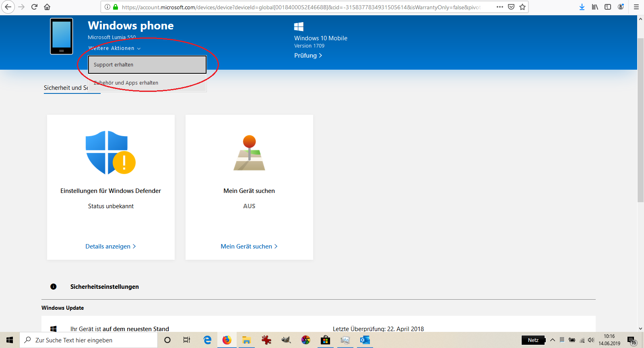The image size is (644, 348).
Task: Click the browser forward arrow
Action: coord(22,7)
